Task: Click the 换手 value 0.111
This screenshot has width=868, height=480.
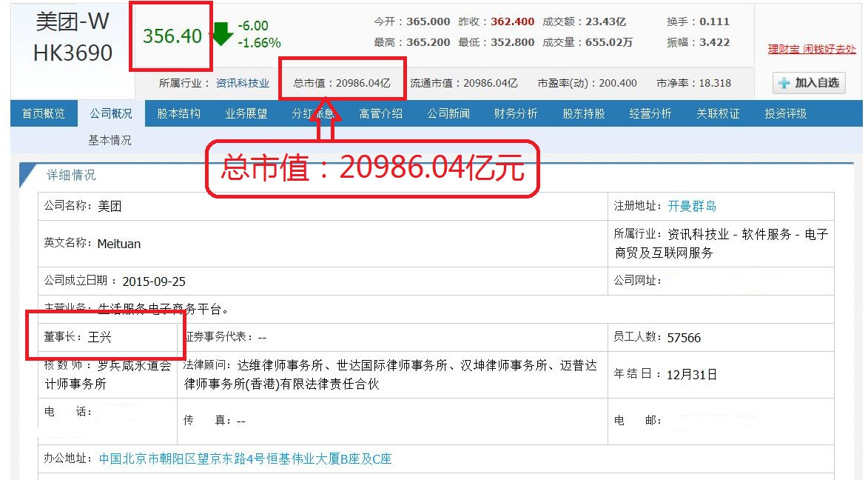Action: click(x=714, y=21)
